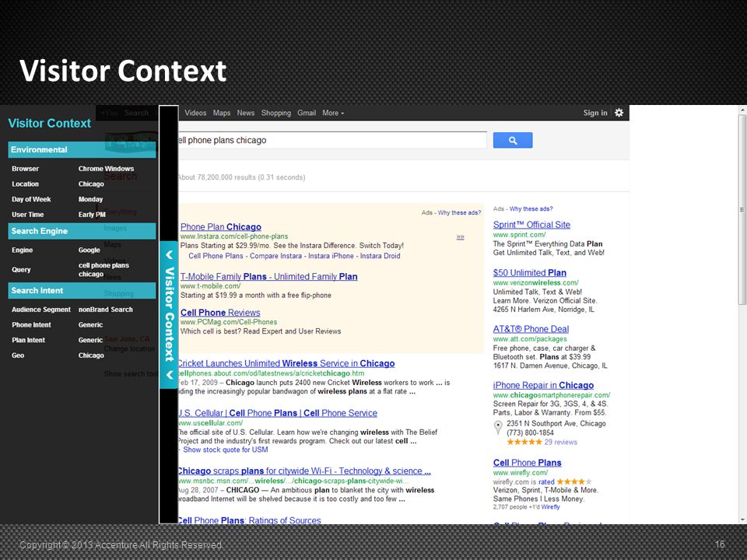The width and height of the screenshot is (747, 560).
Task: Click the Geo value Chicago
Action: pos(91,355)
